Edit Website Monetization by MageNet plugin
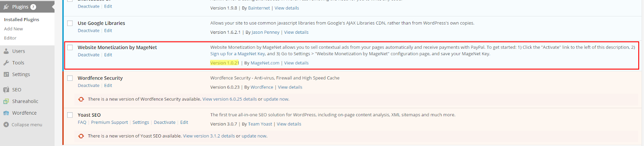Image resolution: width=644 pixels, height=146 pixels. pyautogui.click(x=108, y=55)
